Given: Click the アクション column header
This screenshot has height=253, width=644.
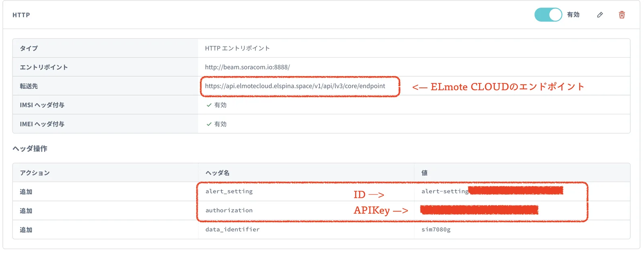Looking at the screenshot, I should pos(35,173).
